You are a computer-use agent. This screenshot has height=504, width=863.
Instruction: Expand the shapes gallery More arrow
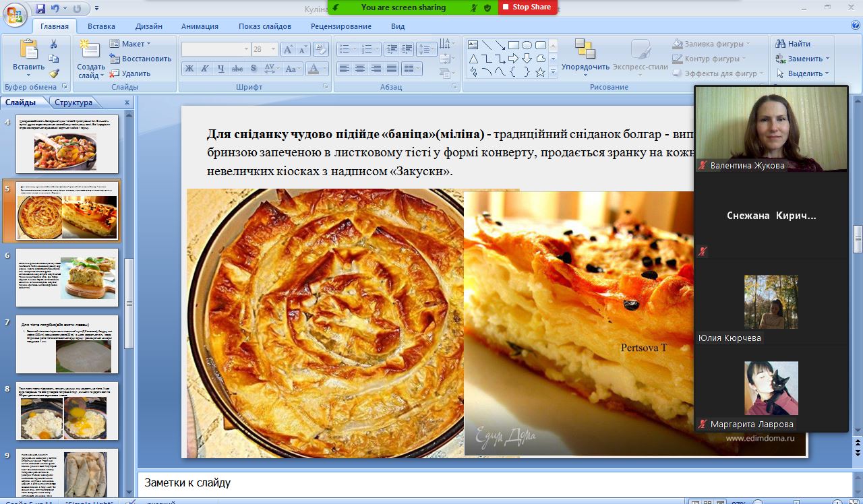554,72
